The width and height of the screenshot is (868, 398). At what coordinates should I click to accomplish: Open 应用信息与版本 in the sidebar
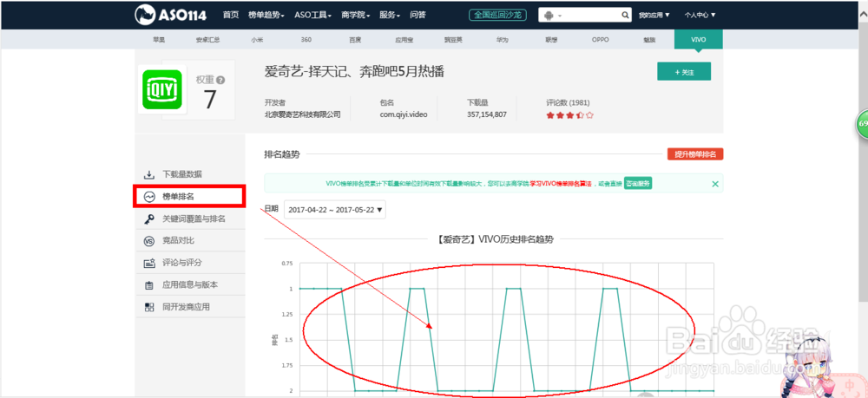point(190,285)
